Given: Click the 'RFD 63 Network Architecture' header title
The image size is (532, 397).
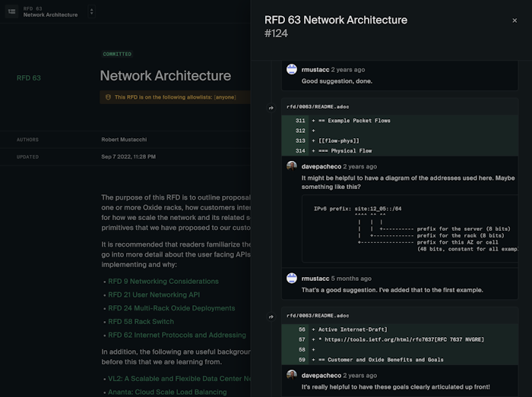Looking at the screenshot, I should click(336, 20).
